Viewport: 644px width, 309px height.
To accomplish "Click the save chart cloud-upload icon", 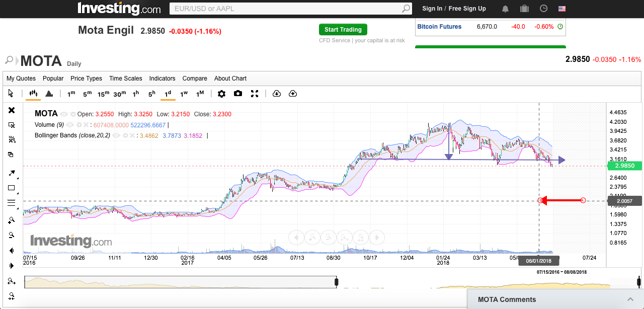I will point(293,94).
